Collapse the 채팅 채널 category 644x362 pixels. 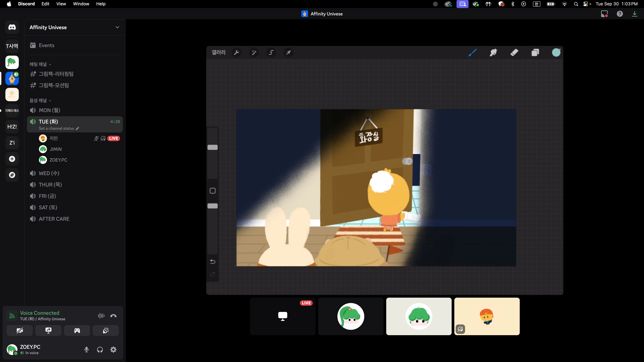[40, 64]
